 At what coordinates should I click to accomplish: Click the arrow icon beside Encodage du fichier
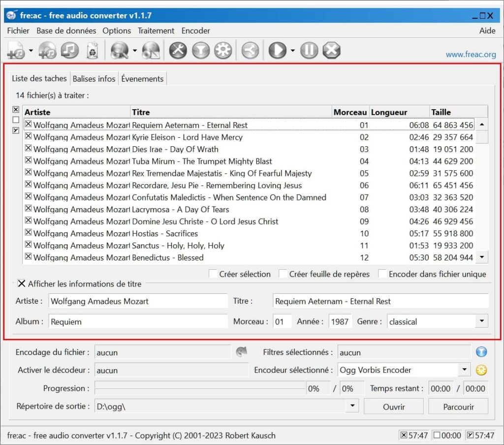click(241, 352)
